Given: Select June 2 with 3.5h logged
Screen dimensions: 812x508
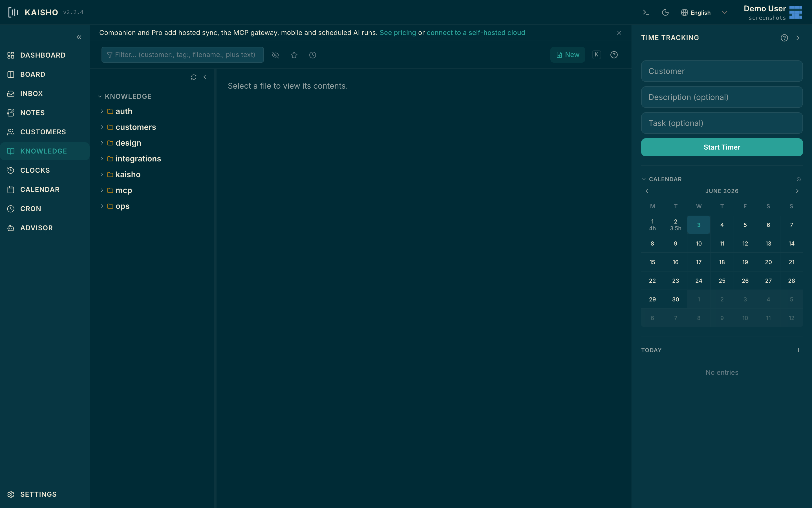Looking at the screenshot, I should click(676, 225).
